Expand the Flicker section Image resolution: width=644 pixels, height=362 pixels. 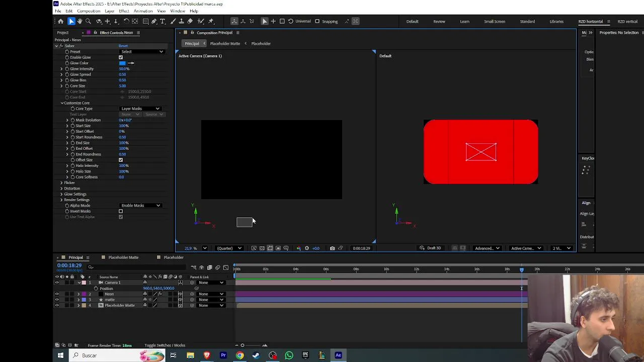[61, 183]
